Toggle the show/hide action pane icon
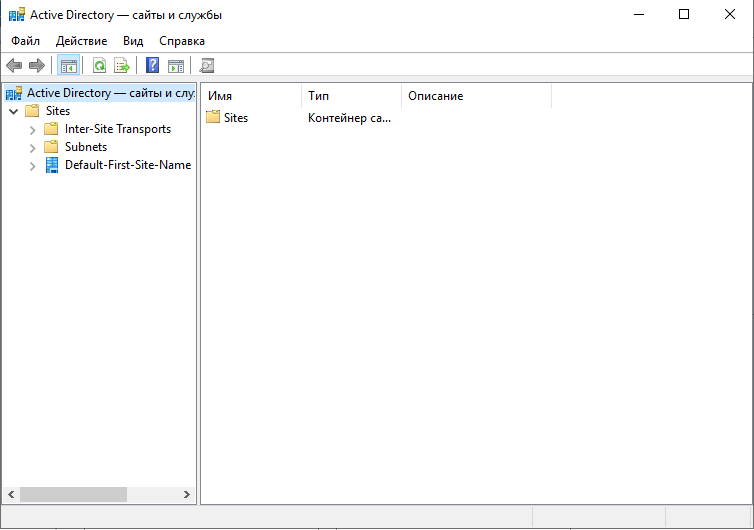 tap(176, 66)
